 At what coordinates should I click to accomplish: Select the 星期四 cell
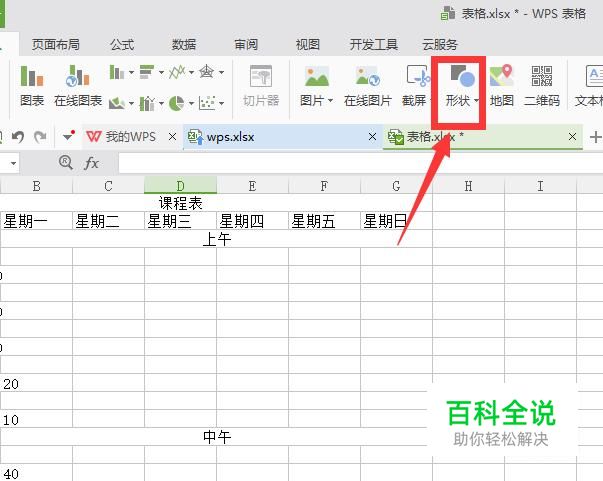point(252,221)
